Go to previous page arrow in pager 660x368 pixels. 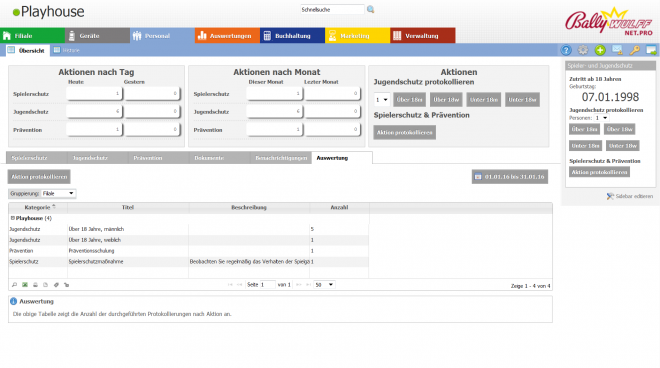coord(240,285)
